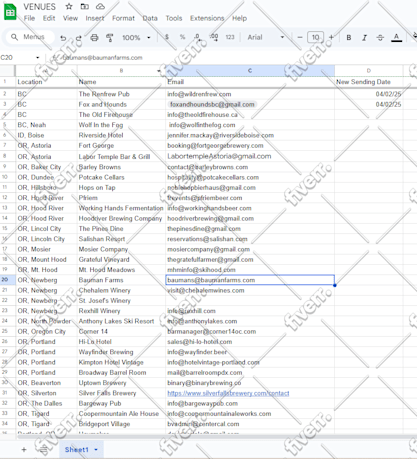Select the info@wildrenfrew.com cell
Viewport: 417px width, 459px height.
tap(250, 94)
